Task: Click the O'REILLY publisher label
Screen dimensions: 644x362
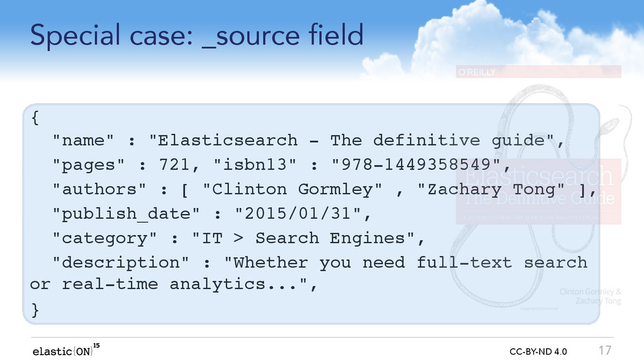Action: tap(477, 72)
